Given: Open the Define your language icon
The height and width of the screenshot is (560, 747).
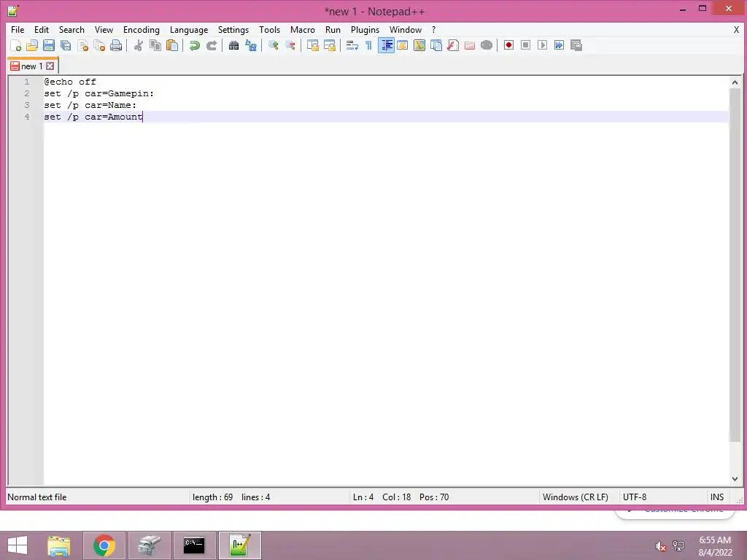Looking at the screenshot, I should coord(403,45).
